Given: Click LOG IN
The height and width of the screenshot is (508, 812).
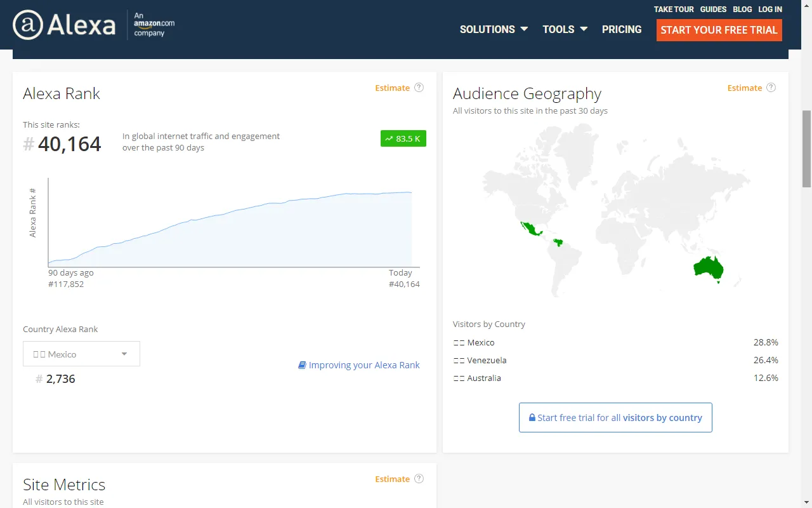Looking at the screenshot, I should [770, 10].
